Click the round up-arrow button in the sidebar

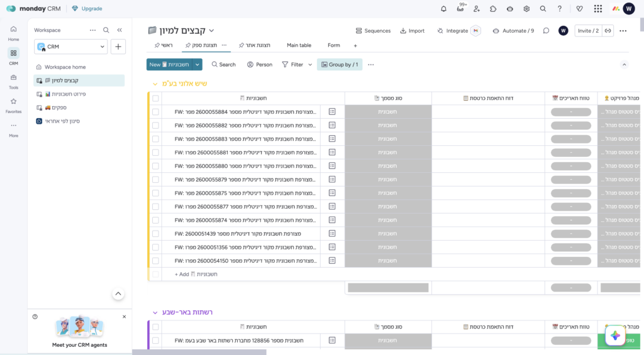118,294
